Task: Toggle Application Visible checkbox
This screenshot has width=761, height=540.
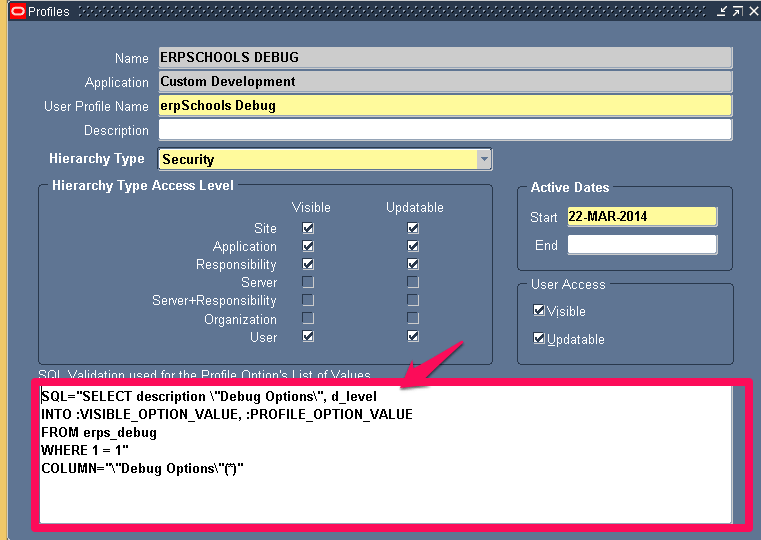Action: click(308, 246)
